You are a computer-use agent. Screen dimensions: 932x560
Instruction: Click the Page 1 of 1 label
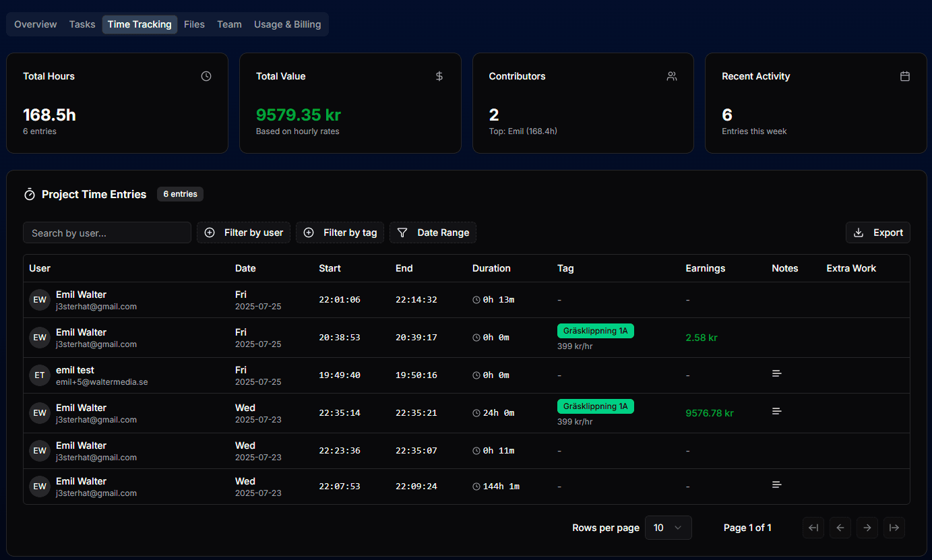tap(747, 528)
